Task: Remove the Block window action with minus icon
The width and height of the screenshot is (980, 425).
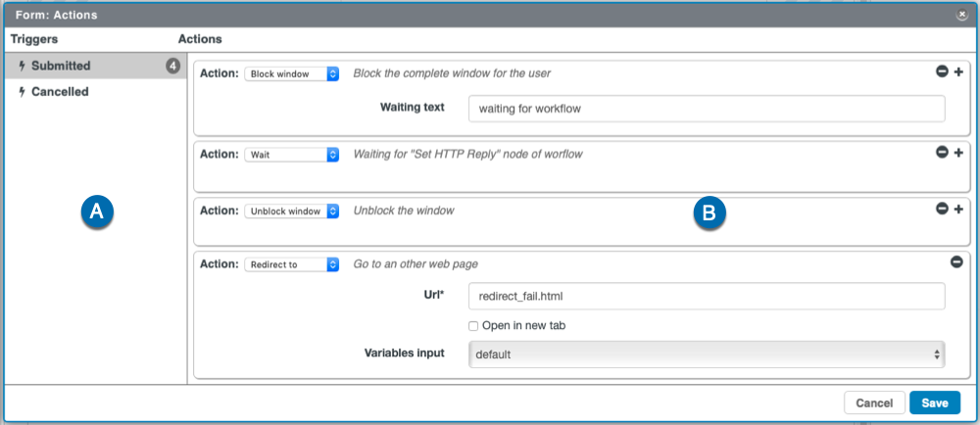Action: [x=942, y=71]
